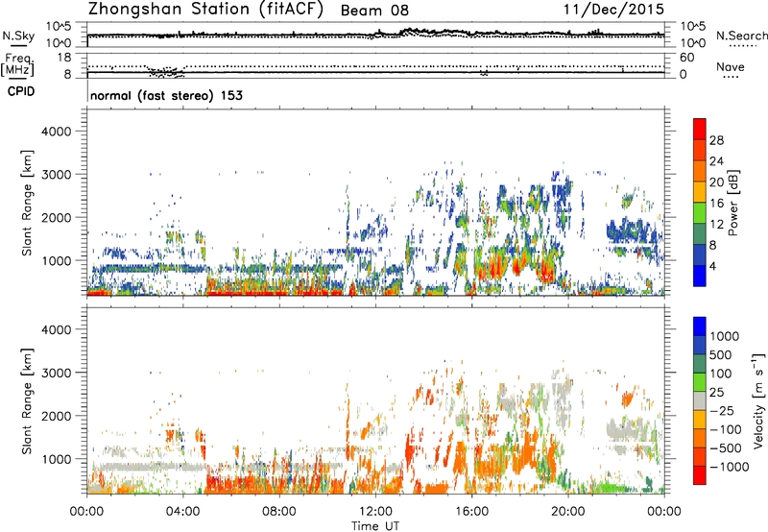Click the date 11/Dec/2015
Screen dimensions: 768x532
[x=613, y=10]
